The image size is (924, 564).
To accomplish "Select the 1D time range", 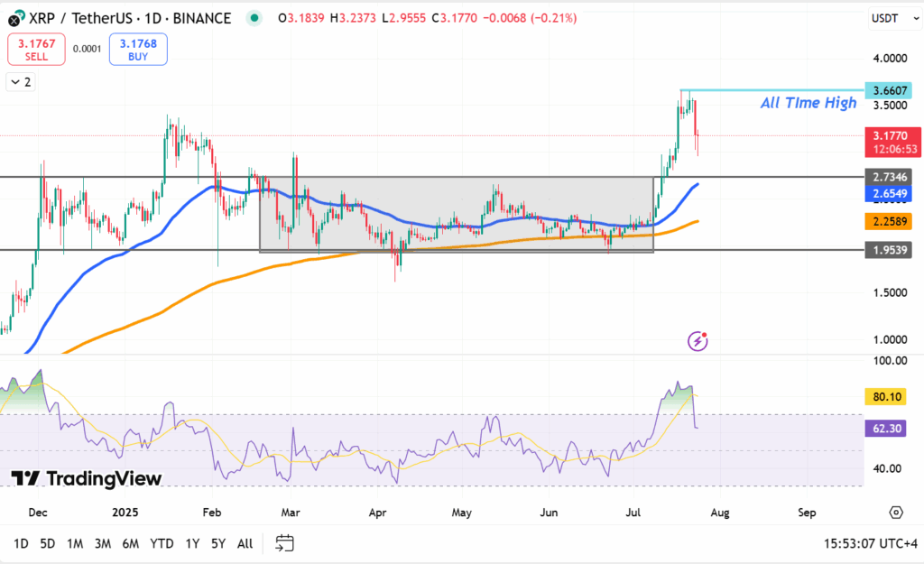I will click(21, 543).
